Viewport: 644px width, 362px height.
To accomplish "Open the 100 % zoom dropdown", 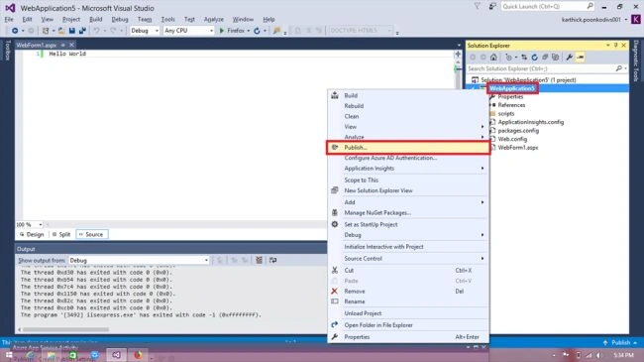I will pos(29,224).
